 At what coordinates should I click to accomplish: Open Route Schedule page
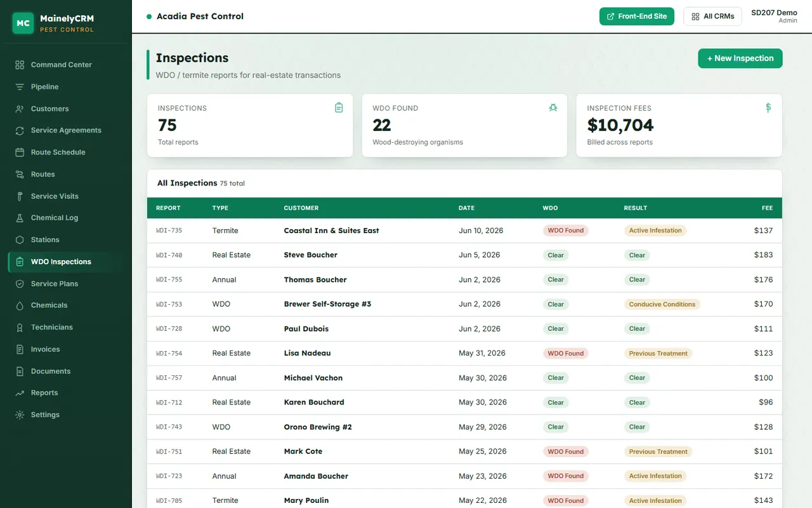click(66, 152)
